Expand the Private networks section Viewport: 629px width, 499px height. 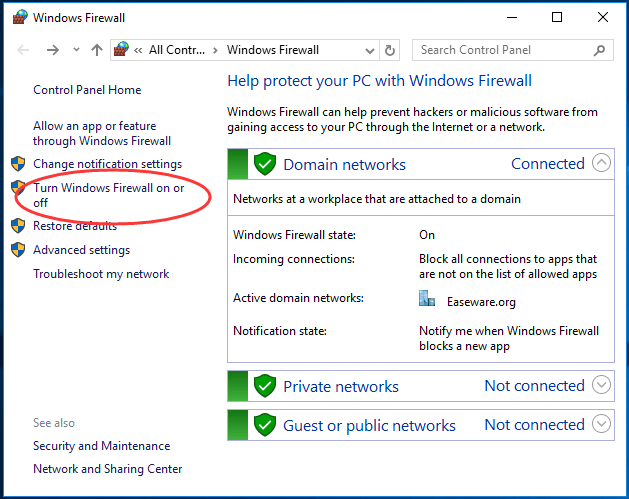point(601,385)
